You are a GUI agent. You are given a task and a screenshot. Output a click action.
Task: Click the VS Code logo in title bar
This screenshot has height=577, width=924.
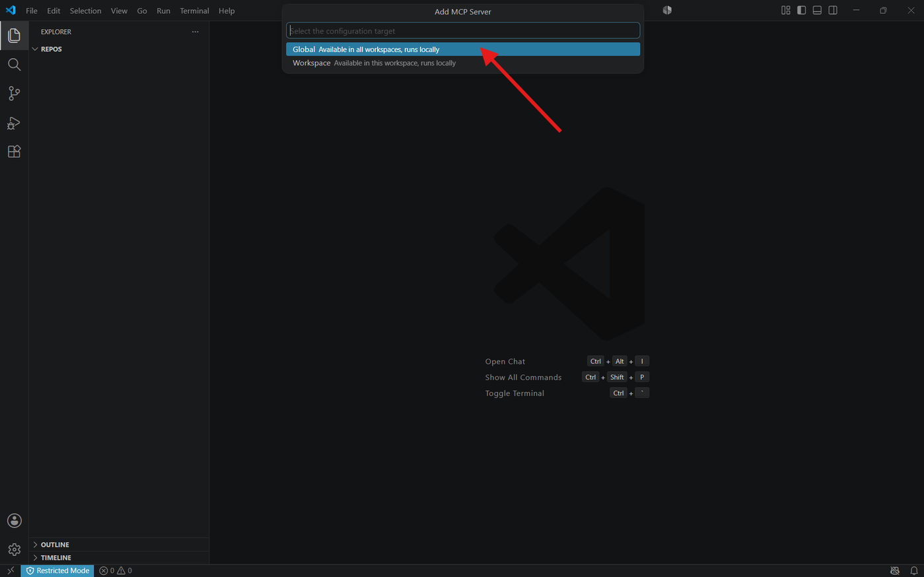coord(11,11)
